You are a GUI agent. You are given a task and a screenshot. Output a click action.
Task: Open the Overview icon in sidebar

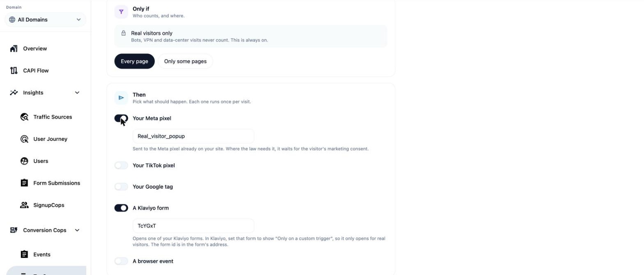14,48
